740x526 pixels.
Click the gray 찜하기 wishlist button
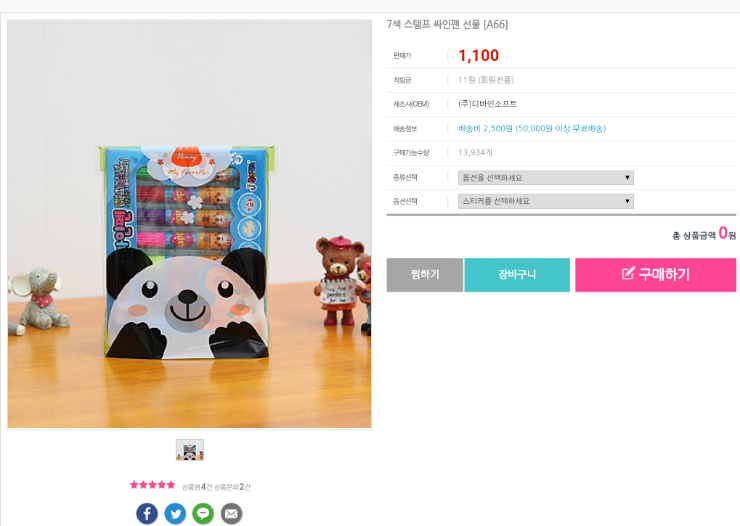coord(425,275)
